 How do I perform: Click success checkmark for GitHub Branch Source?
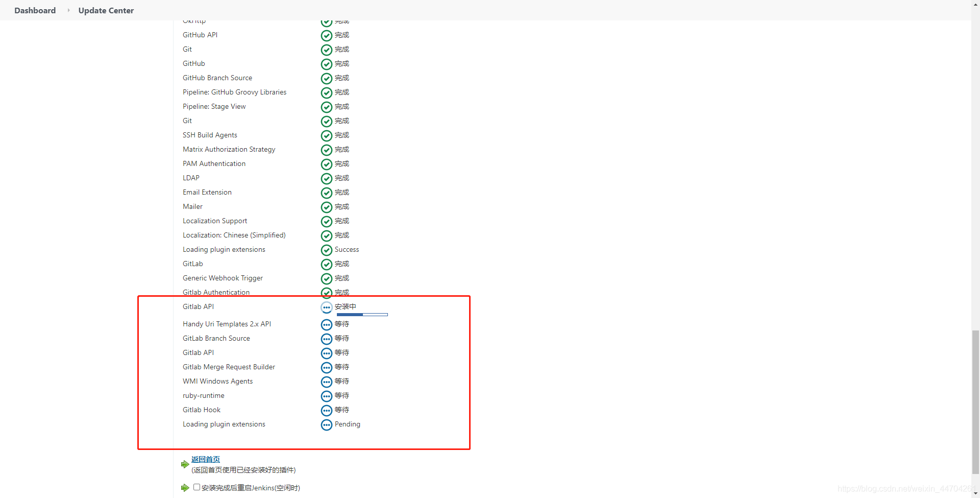327,79
